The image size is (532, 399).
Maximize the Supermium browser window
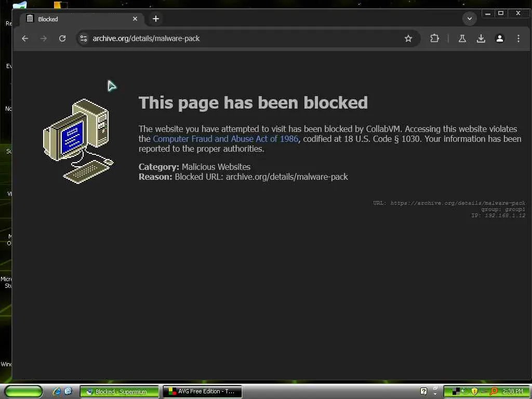click(x=501, y=14)
